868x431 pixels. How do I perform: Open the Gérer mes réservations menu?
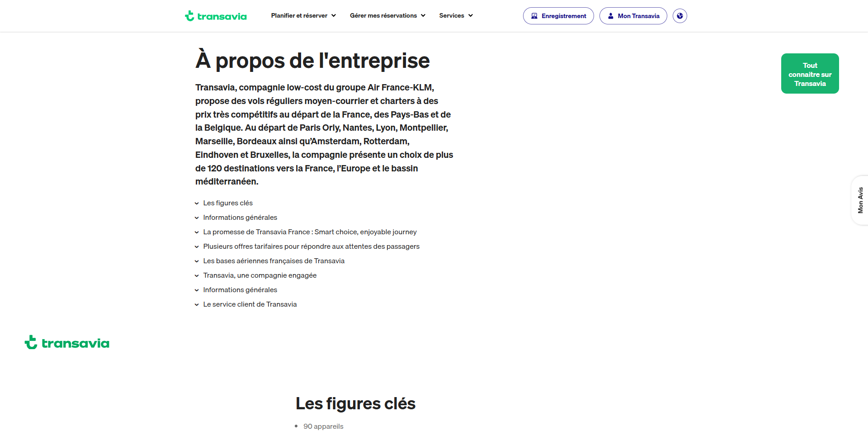387,15
